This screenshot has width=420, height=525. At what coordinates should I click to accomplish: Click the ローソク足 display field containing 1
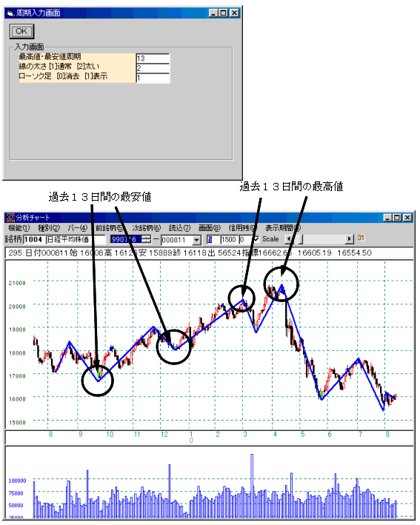pyautogui.click(x=153, y=78)
